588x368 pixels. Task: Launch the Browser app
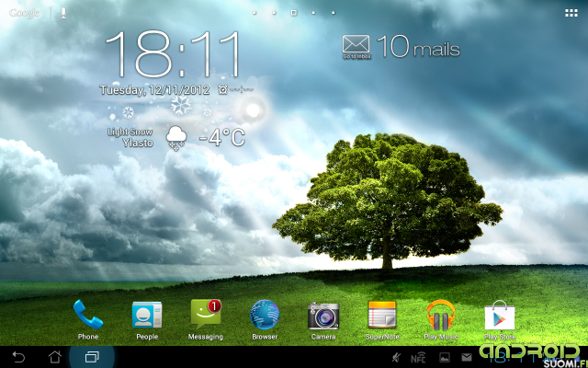(x=265, y=319)
